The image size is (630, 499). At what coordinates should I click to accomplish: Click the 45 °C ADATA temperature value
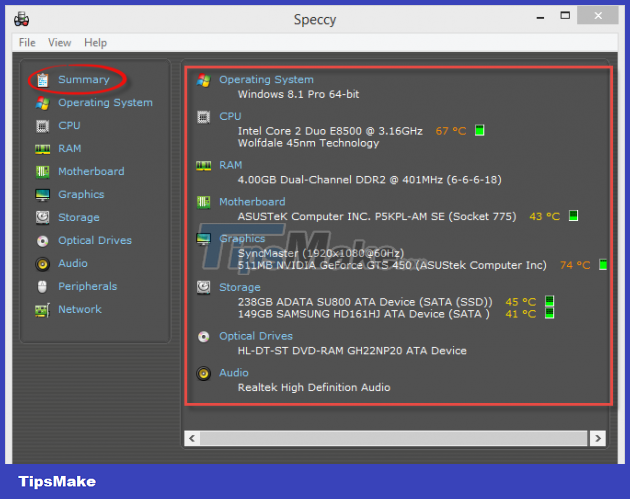521,302
